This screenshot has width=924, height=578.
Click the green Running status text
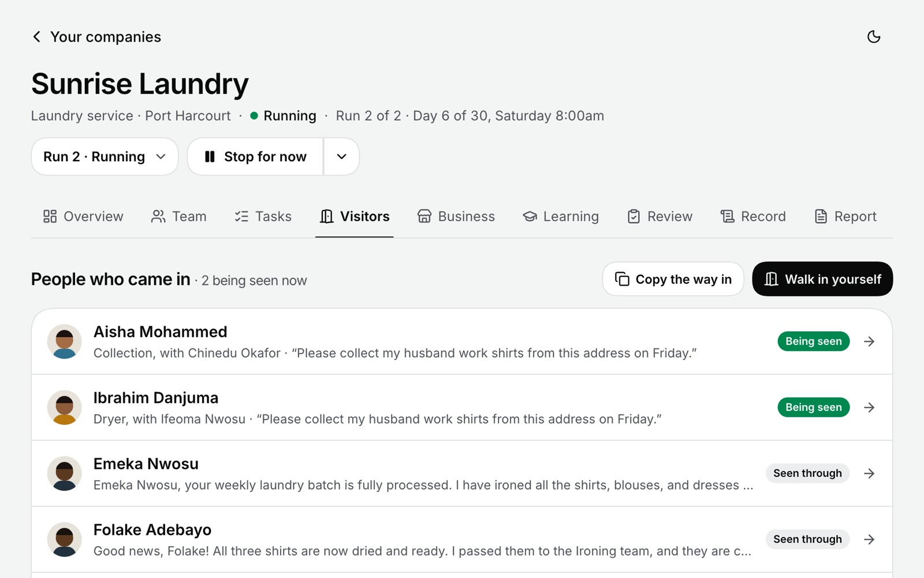(290, 116)
